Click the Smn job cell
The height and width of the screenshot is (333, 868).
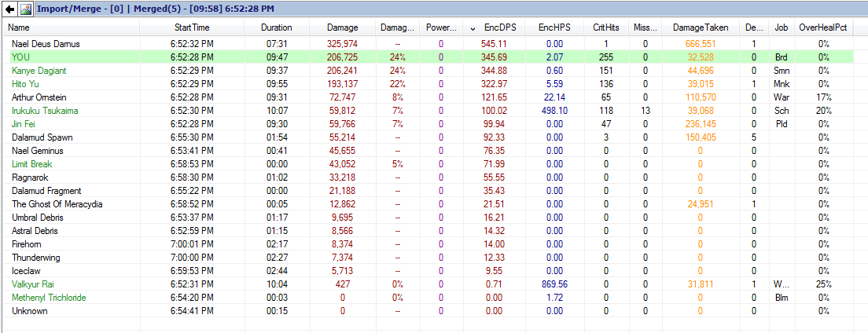click(x=781, y=70)
